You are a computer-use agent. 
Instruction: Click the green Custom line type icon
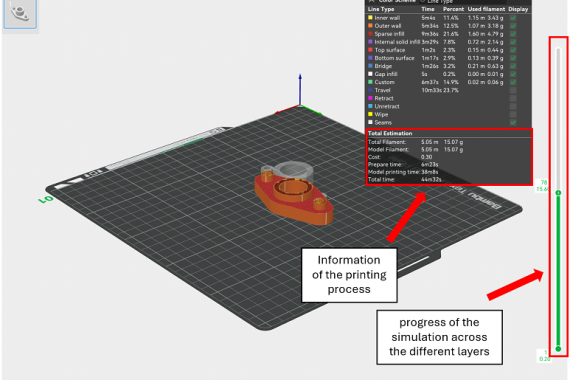pos(370,82)
